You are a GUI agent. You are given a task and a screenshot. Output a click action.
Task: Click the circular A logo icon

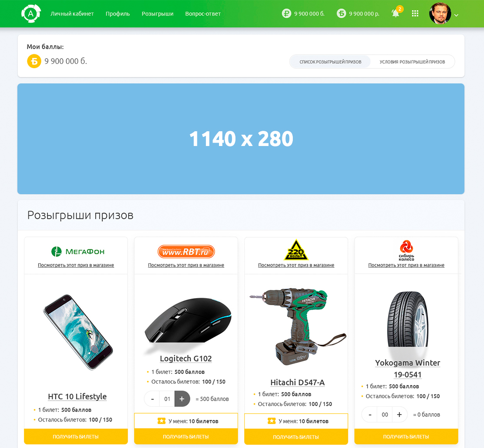31,13
